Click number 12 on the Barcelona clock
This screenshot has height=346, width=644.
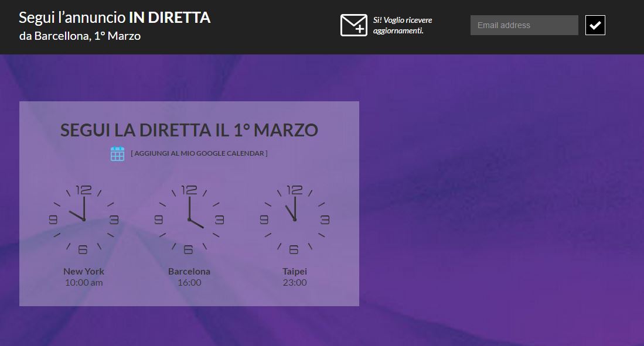tap(189, 190)
